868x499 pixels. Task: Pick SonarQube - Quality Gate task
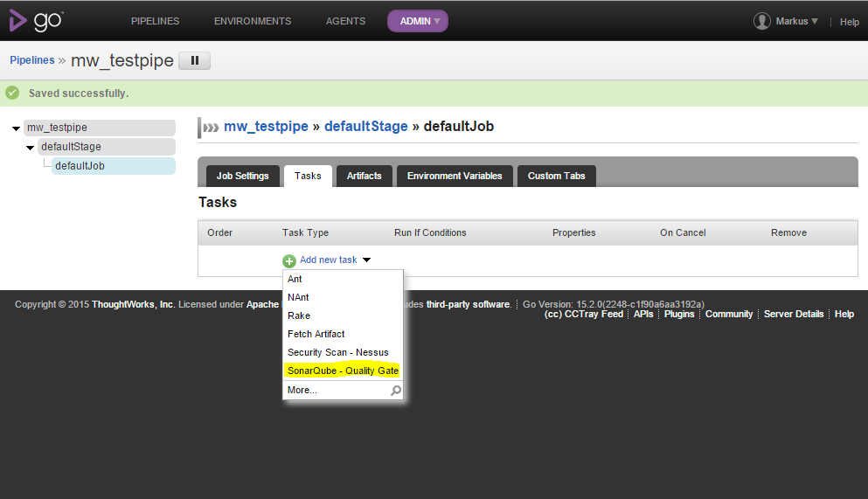pyautogui.click(x=343, y=371)
